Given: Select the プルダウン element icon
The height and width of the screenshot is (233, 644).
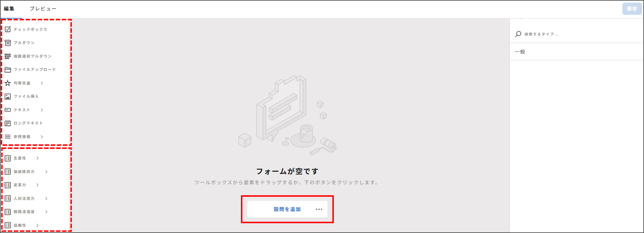Looking at the screenshot, I should [7, 43].
